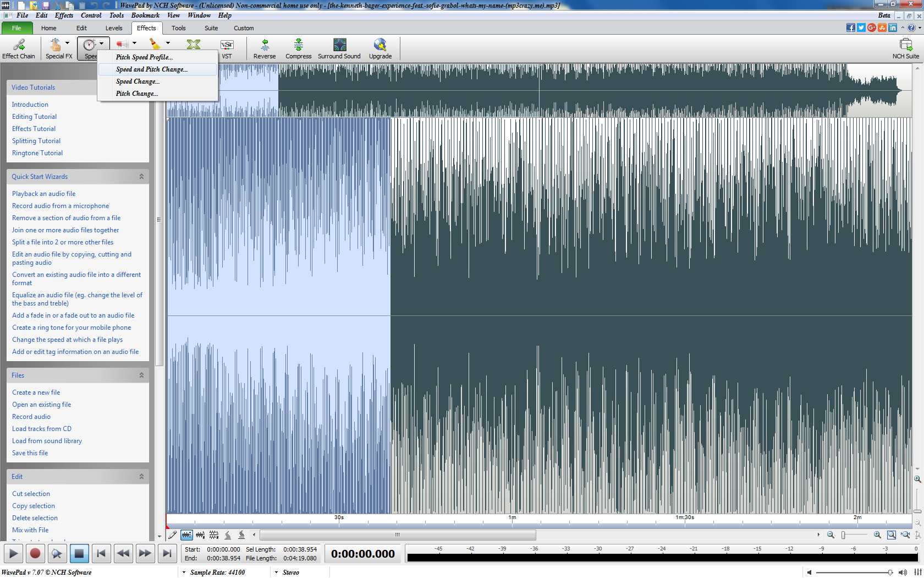Click the zoom full view magnifier
This screenshot has width=924, height=578.
(x=892, y=535)
